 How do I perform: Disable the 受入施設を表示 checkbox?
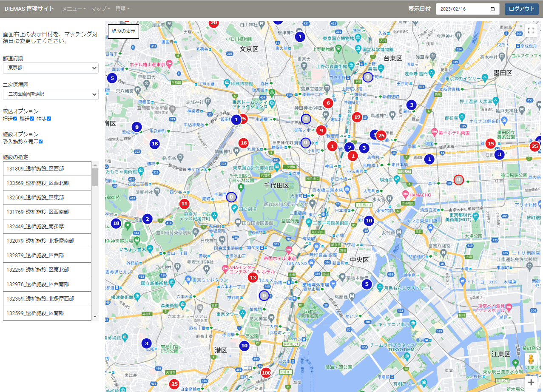41,142
